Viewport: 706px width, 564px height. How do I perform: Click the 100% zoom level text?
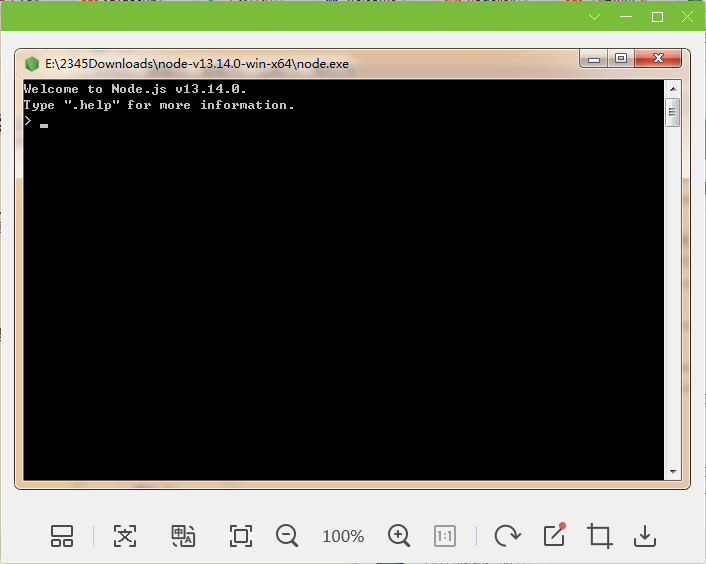(343, 536)
